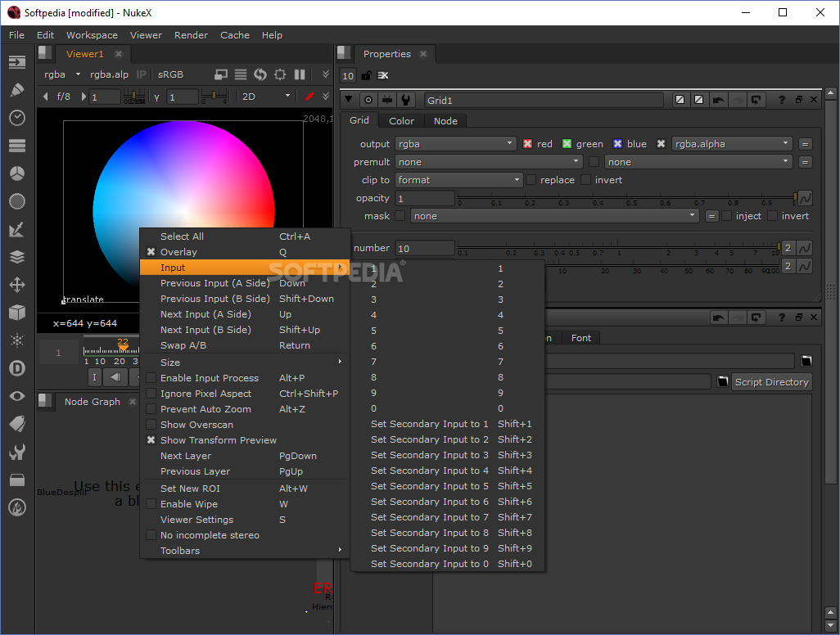Click the region of interest icon in Viewer
840x635 pixels.
280,74
